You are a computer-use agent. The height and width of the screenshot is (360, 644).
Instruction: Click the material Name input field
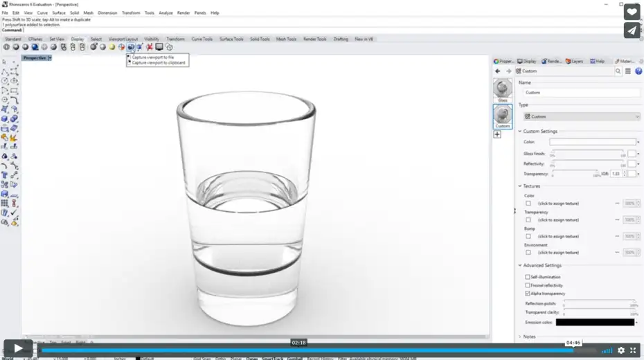(581, 93)
